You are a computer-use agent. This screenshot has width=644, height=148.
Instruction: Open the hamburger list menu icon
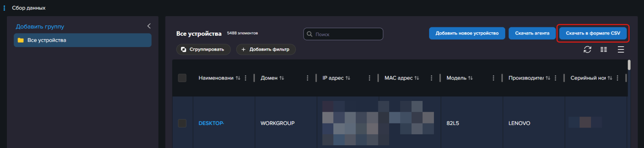[x=621, y=49]
